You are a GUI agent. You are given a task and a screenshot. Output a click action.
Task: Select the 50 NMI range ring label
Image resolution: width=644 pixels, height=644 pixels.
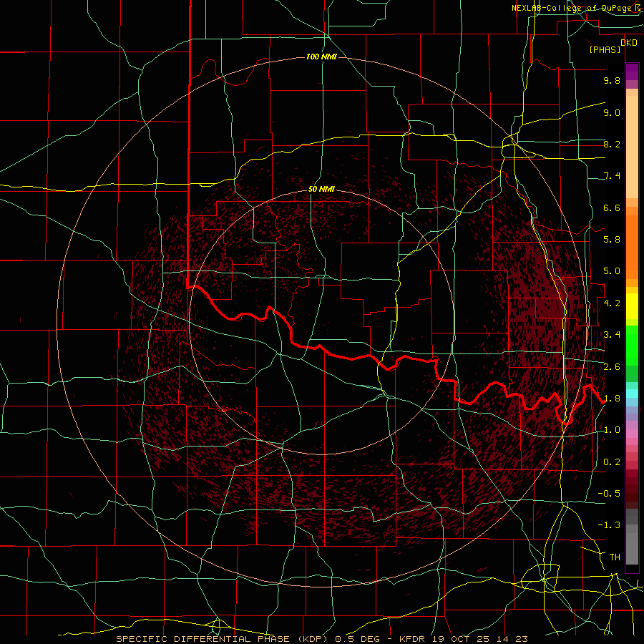[x=321, y=189]
